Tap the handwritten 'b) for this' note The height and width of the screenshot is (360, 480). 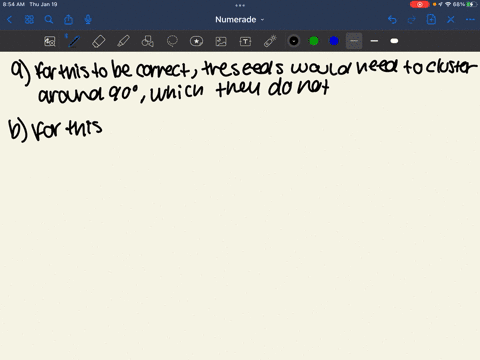[x=55, y=129]
